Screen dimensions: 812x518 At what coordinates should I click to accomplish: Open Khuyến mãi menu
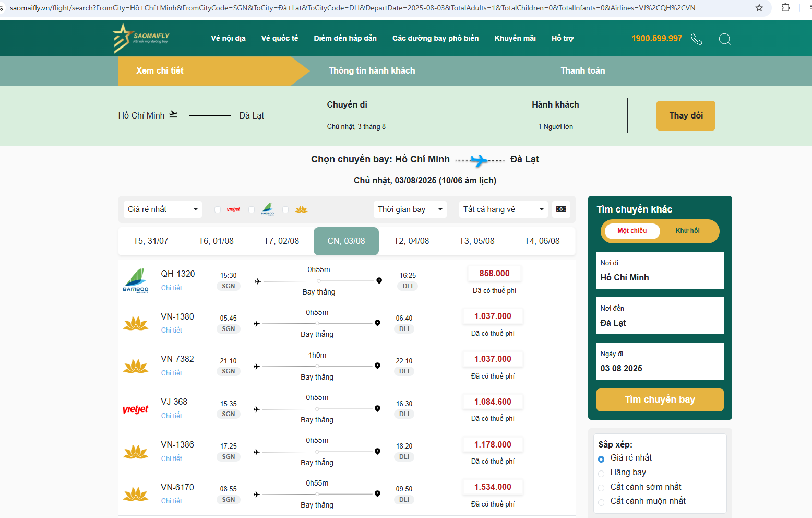(515, 38)
